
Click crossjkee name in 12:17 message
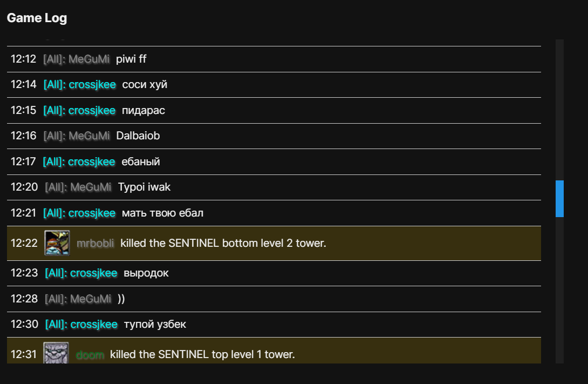[x=92, y=161]
